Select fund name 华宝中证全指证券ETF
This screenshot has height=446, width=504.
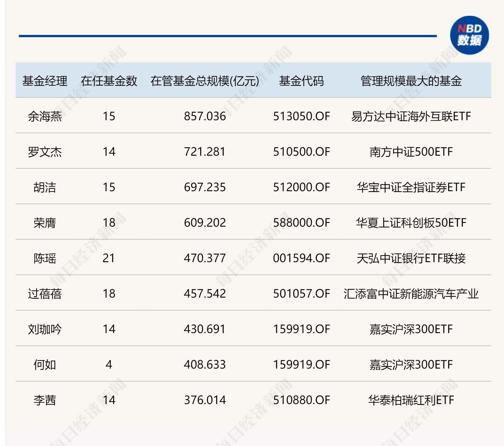(x=411, y=187)
